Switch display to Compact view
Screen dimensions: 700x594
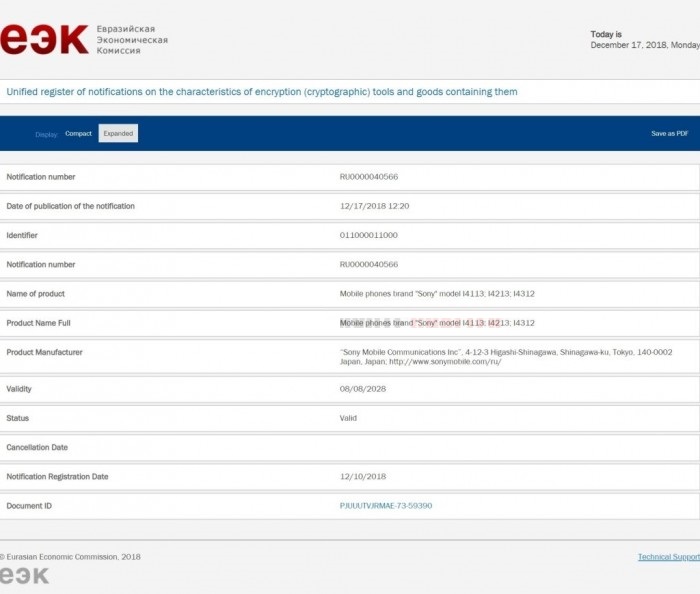click(x=78, y=133)
